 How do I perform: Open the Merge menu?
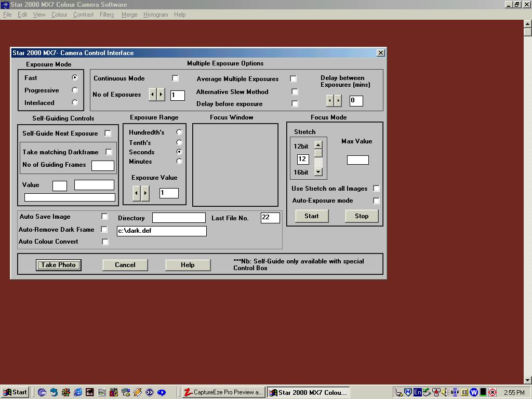click(x=129, y=15)
